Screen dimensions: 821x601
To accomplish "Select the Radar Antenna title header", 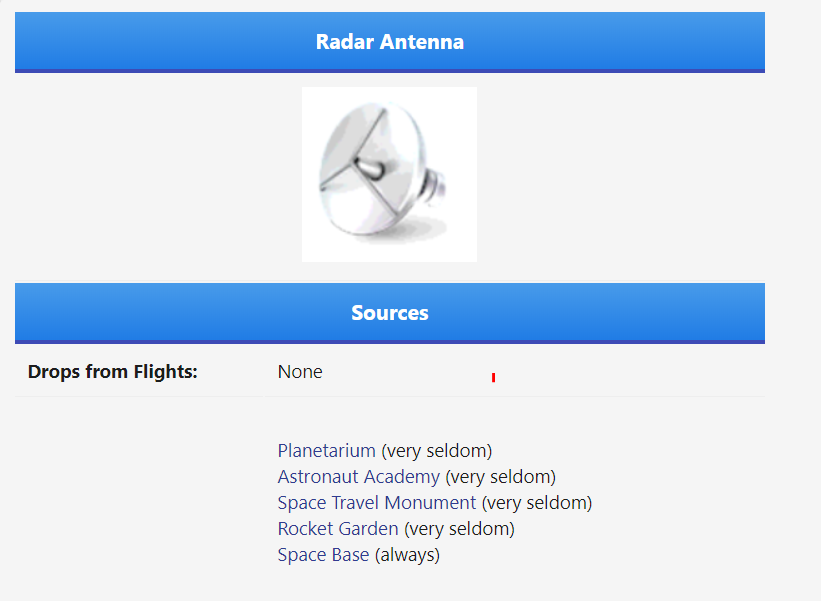I will tap(390, 42).
